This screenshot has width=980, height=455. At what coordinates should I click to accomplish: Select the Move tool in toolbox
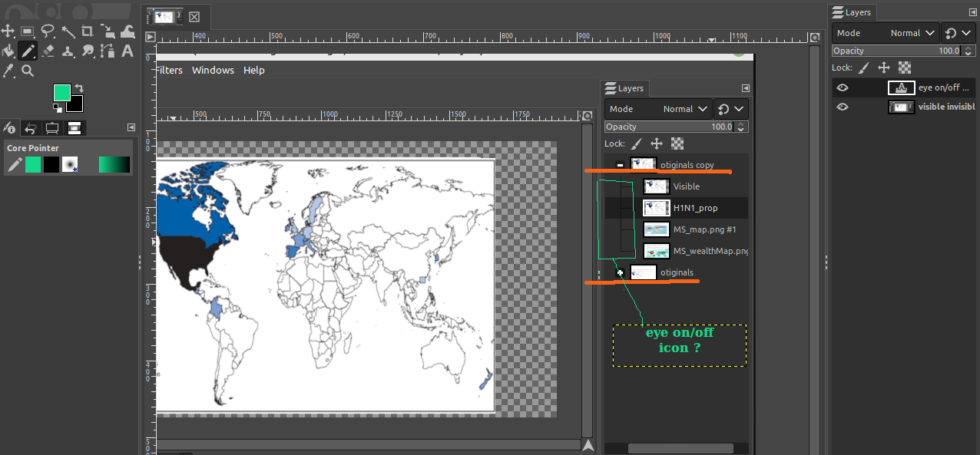pos(8,31)
